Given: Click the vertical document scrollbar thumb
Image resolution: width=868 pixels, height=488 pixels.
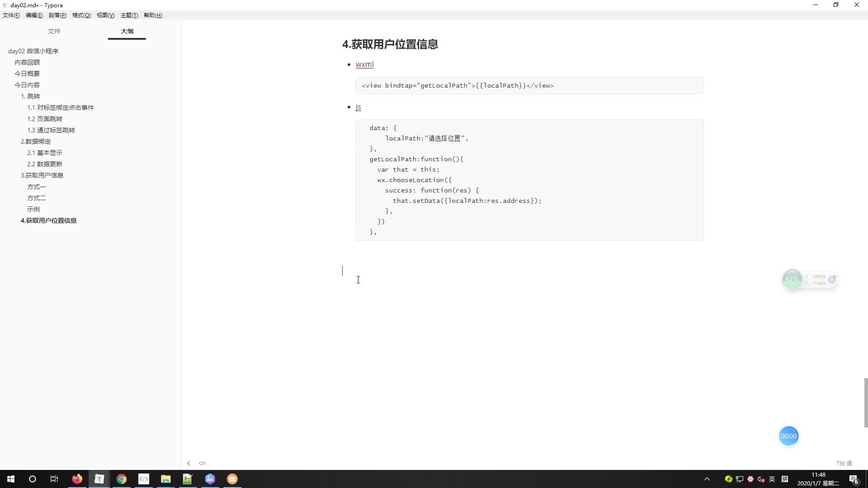Looking at the screenshot, I should point(866,403).
